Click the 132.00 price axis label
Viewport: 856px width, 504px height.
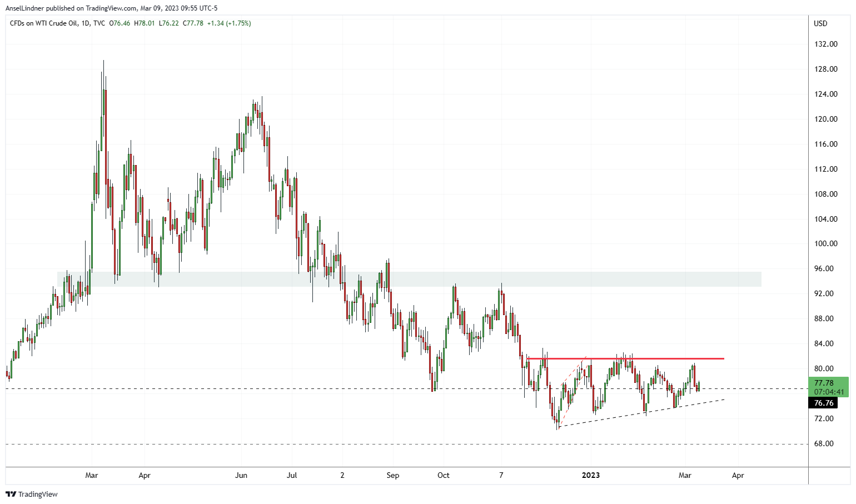tap(825, 44)
